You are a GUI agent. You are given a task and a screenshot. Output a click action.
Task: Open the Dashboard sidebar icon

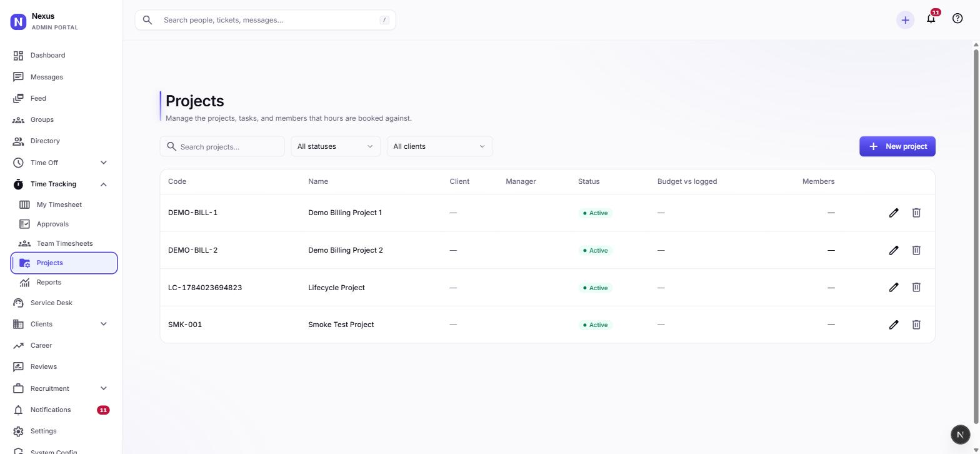point(18,56)
